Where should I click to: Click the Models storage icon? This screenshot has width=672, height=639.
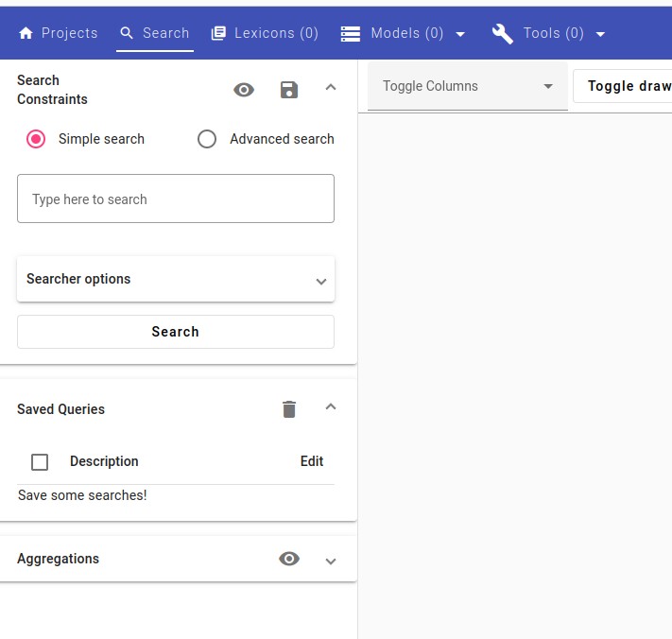(x=351, y=34)
